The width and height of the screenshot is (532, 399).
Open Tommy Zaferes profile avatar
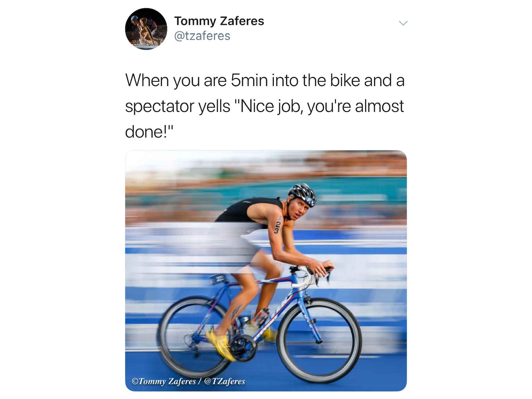(x=146, y=29)
